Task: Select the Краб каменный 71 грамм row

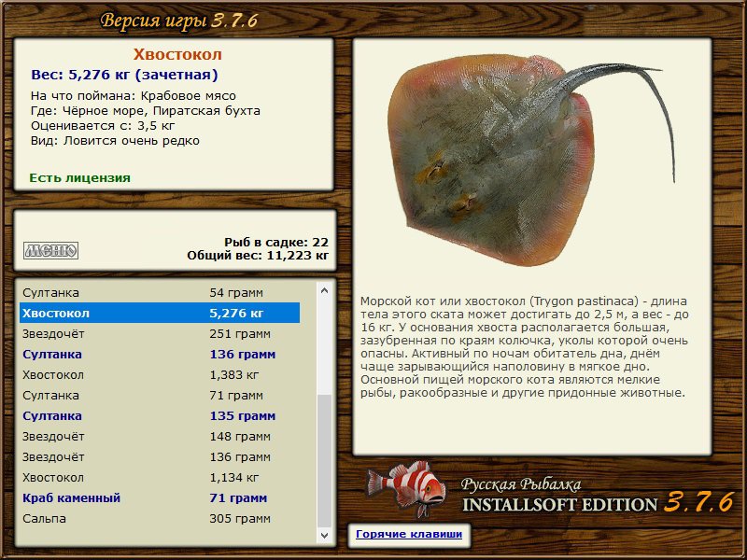Action: click(x=160, y=497)
